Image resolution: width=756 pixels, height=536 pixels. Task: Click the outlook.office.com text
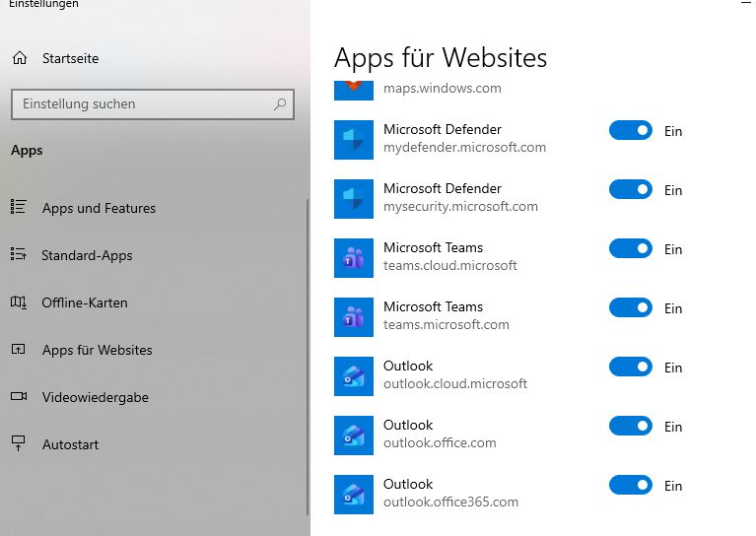440,442
